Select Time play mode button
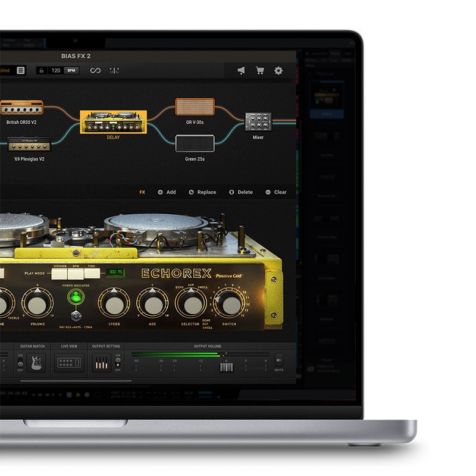 [x=92, y=274]
